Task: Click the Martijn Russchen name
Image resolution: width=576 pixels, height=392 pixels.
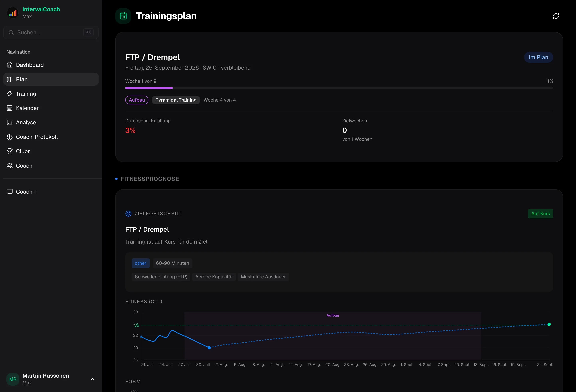Action: (x=46, y=376)
